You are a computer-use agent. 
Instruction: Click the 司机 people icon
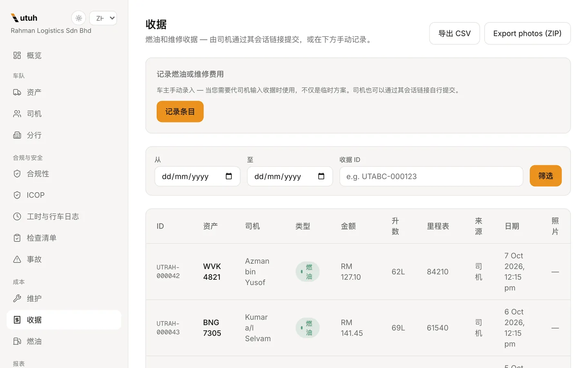pyautogui.click(x=17, y=114)
